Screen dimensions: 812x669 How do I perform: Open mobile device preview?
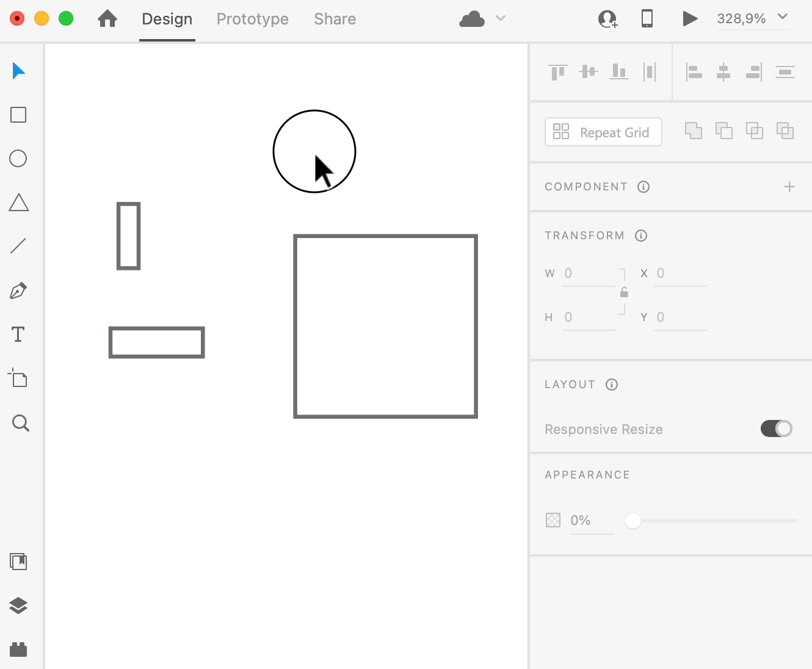point(647,18)
